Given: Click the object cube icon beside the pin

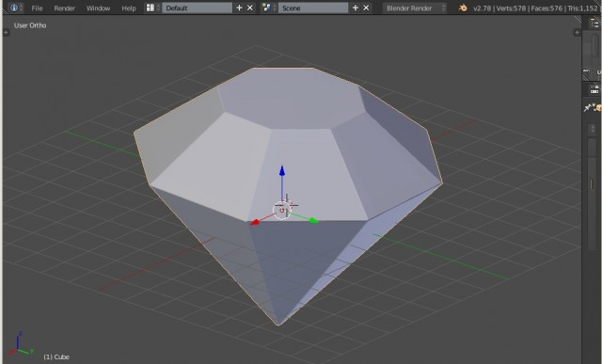Looking at the screenshot, I should point(598,108).
